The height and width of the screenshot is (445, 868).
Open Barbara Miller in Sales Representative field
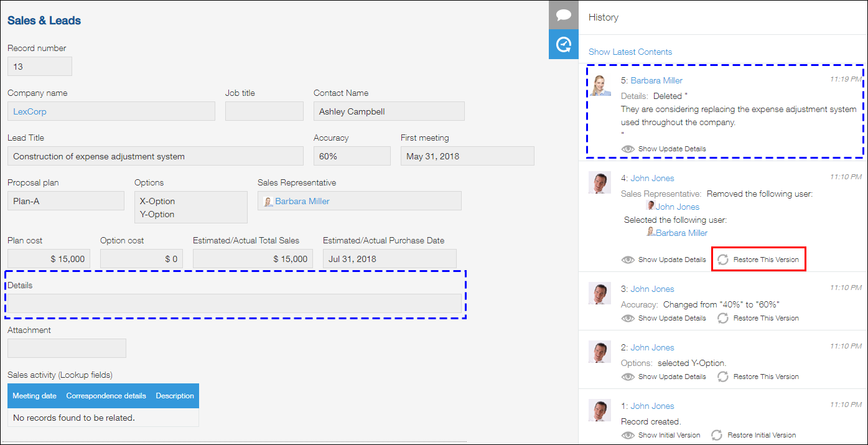(302, 201)
